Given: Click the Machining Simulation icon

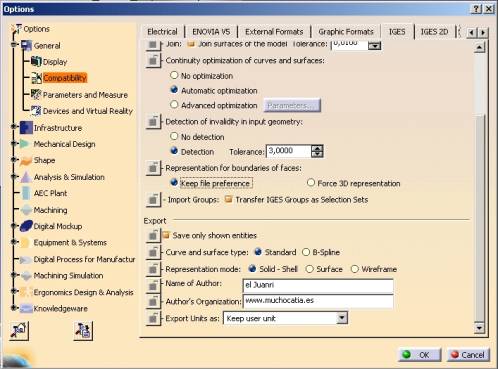Looking at the screenshot, I should point(26,276).
